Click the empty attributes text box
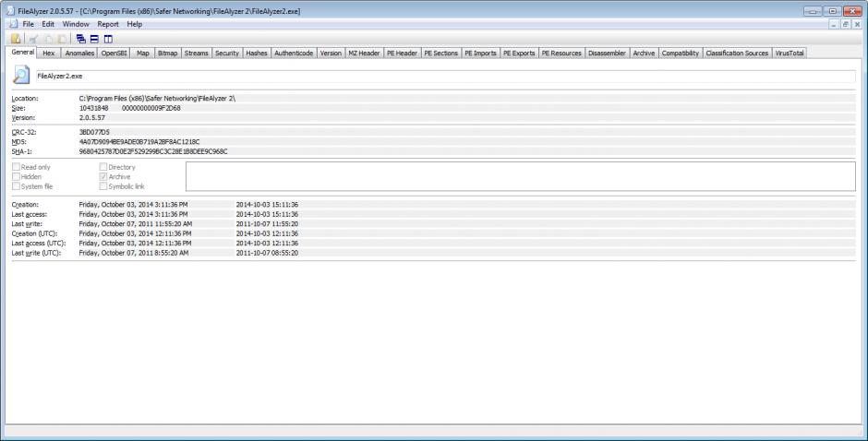This screenshot has height=441, width=868. tap(521, 176)
